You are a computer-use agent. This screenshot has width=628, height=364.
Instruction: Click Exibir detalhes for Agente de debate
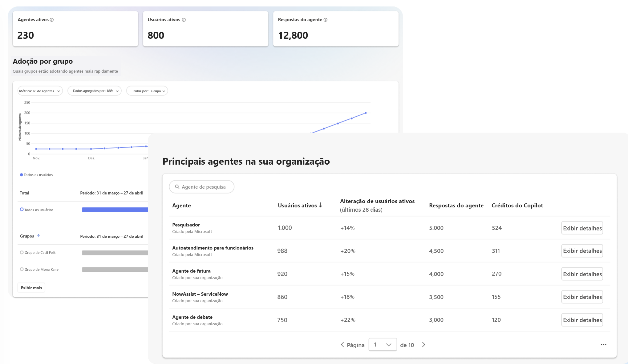(582, 320)
